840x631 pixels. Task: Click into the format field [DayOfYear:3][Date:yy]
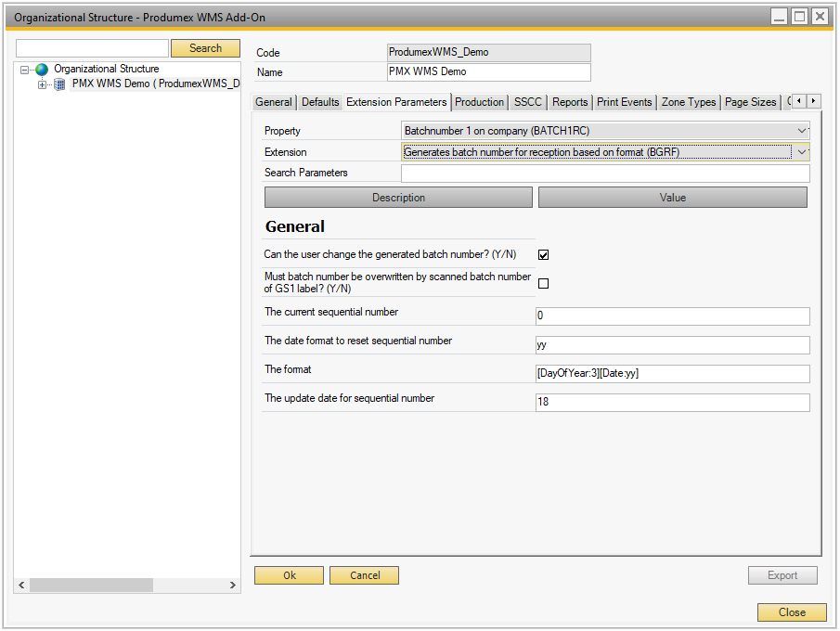click(x=672, y=374)
